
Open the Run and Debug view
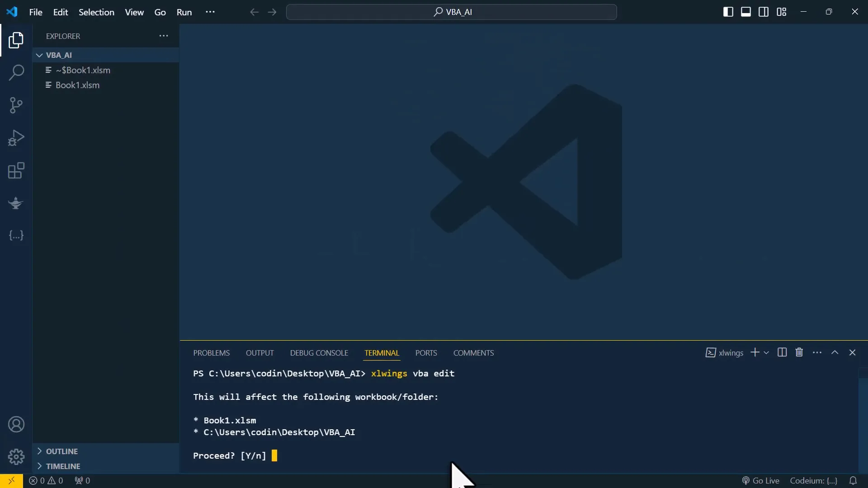point(16,137)
